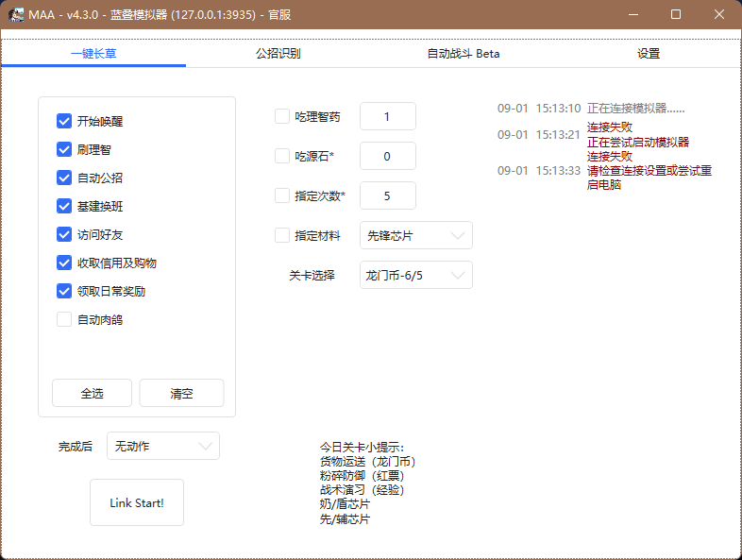This screenshot has width=742, height=560.
Task: Click the 吃理智药 count field showing 1
Action: pyautogui.click(x=388, y=116)
